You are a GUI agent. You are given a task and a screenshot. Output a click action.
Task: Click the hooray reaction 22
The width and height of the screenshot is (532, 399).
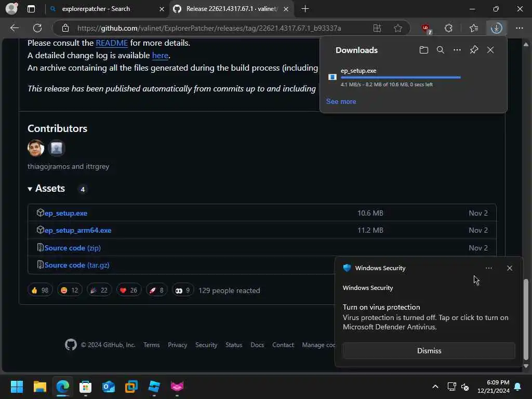click(99, 290)
